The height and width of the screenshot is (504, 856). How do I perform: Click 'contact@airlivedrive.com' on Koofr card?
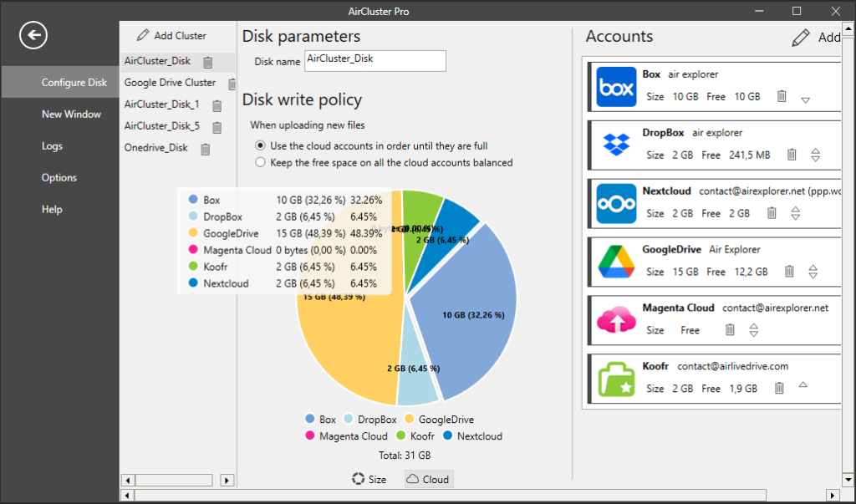click(x=733, y=366)
